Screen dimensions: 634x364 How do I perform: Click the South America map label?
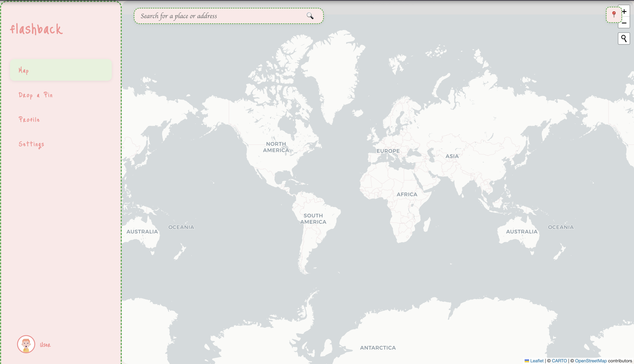(313, 219)
